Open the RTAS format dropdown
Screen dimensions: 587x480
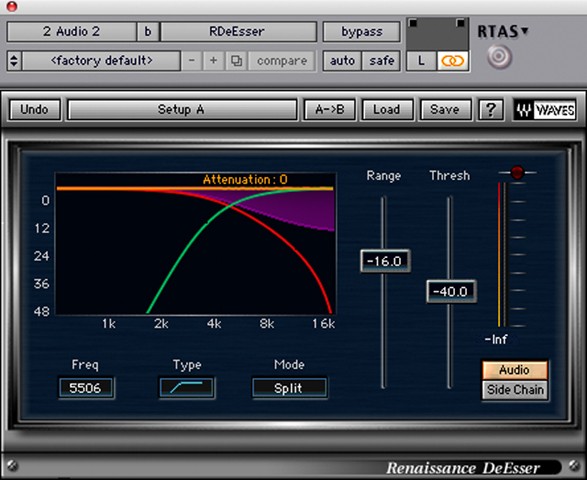pyautogui.click(x=503, y=31)
